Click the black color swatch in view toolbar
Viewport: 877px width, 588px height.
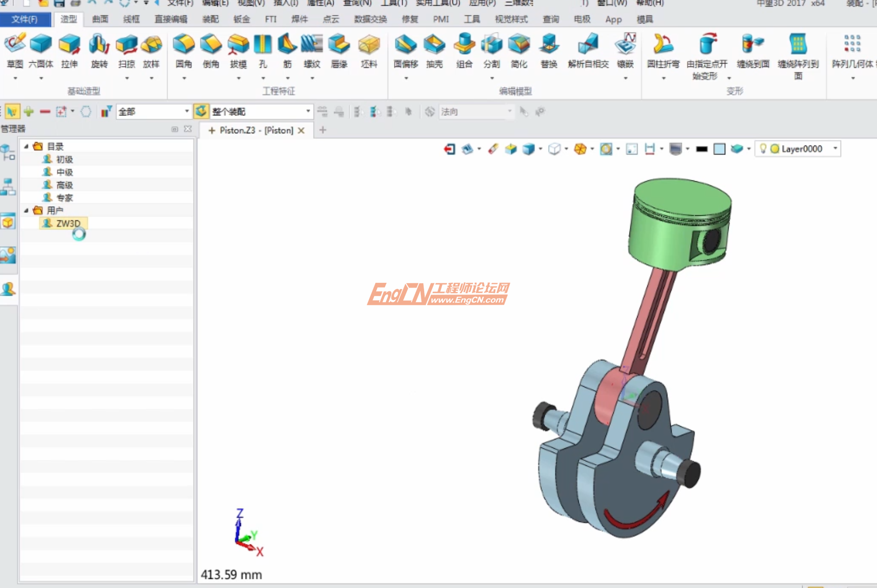(701, 149)
